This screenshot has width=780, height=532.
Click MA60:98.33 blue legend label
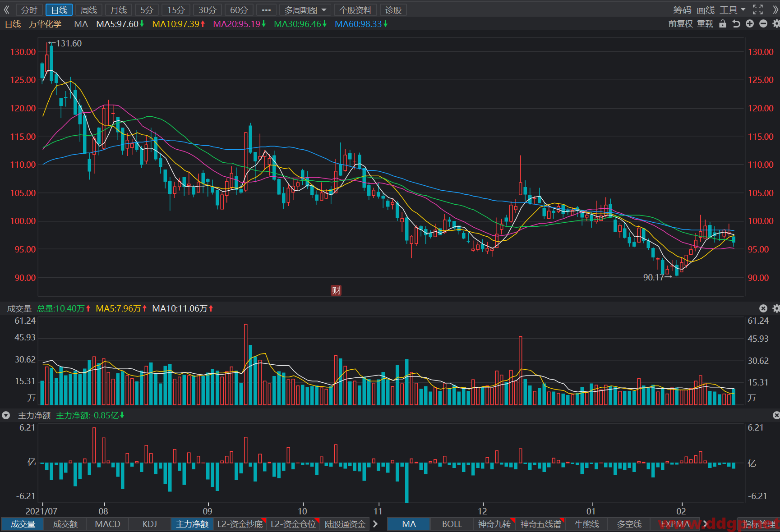point(361,24)
